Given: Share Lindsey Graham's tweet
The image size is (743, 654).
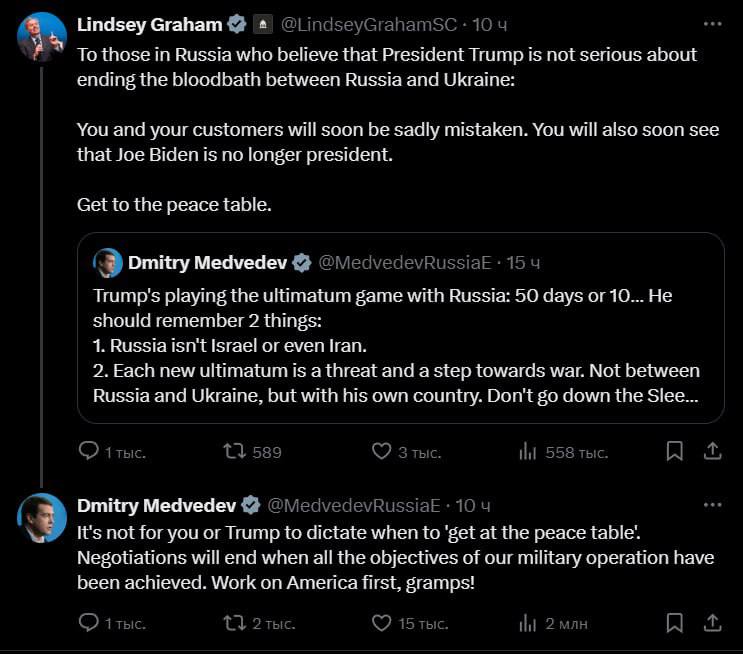Looking at the screenshot, I should 712,452.
